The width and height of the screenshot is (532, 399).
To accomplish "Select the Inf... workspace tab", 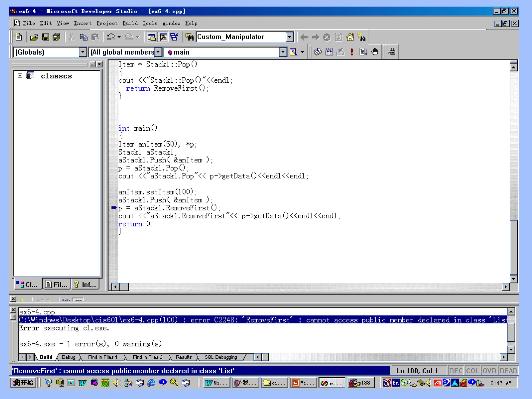I will 85,284.
